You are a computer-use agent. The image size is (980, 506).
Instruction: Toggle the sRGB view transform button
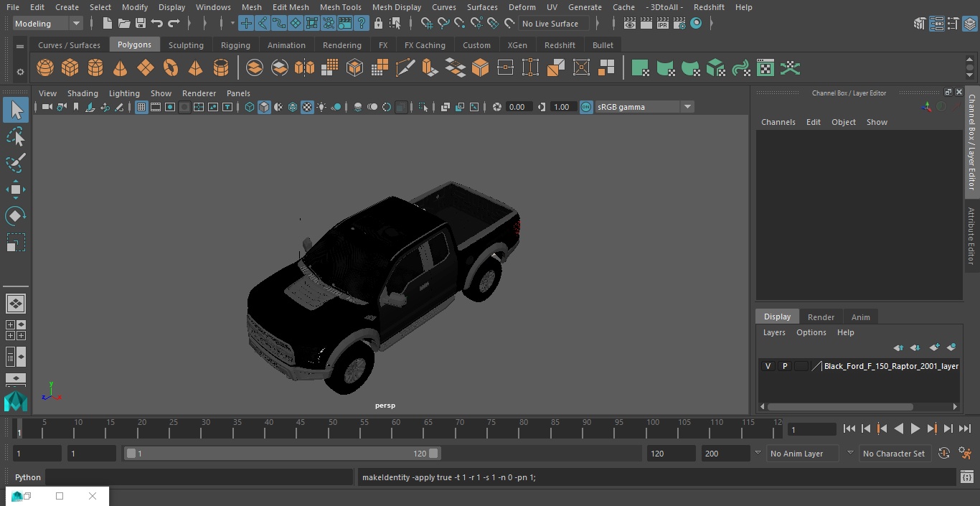(586, 107)
